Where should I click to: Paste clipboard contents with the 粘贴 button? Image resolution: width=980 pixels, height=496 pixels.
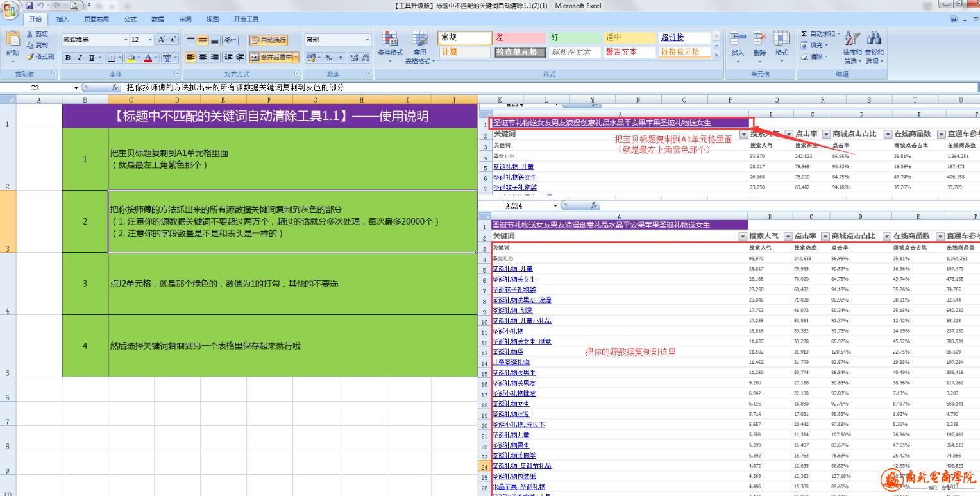pos(13,46)
